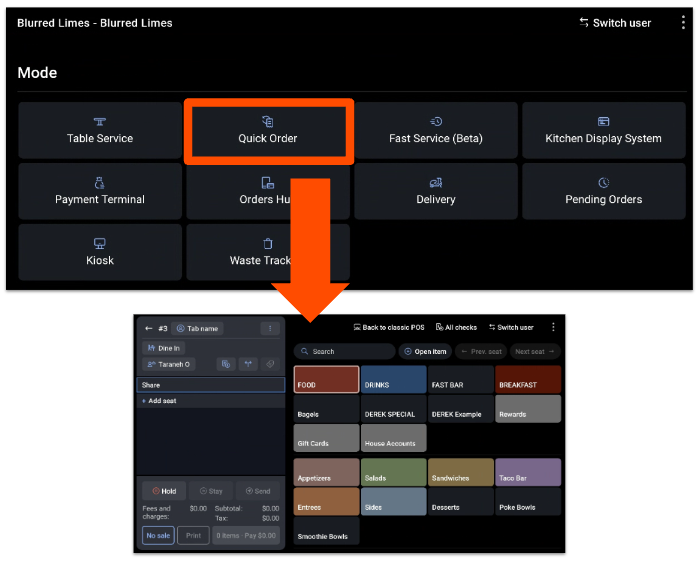
Task: Select the Quick Order mode tile
Action: click(268, 130)
